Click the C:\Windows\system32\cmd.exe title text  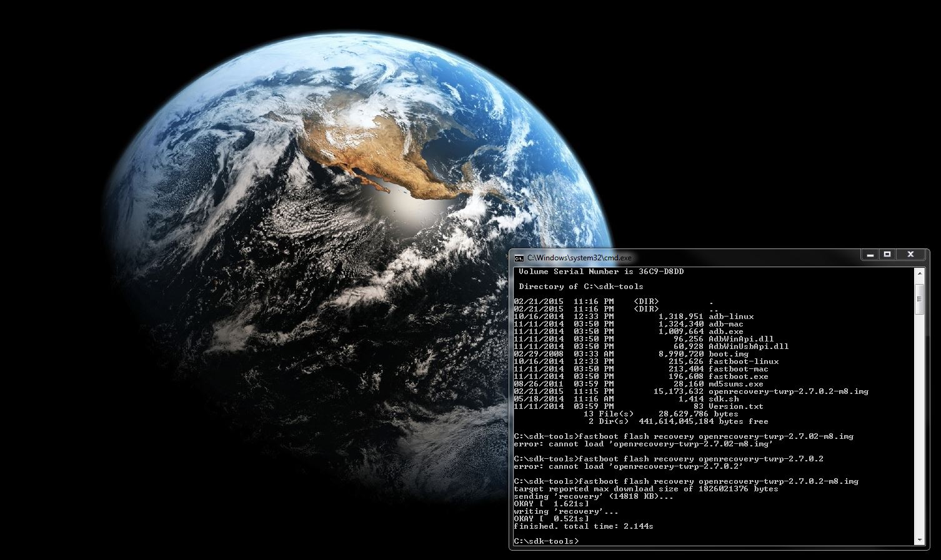point(579,258)
